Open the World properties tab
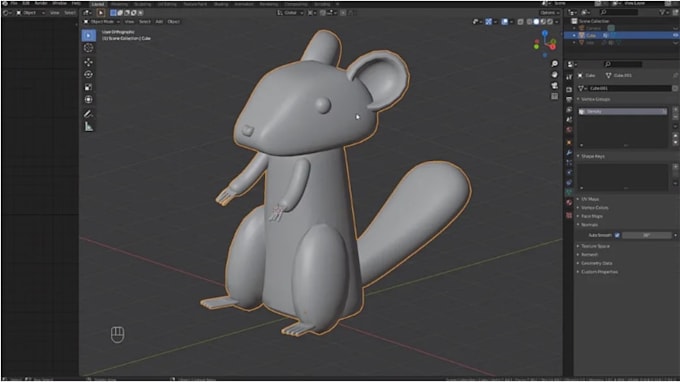Image resolution: width=680 pixels, height=382 pixels. (x=569, y=130)
